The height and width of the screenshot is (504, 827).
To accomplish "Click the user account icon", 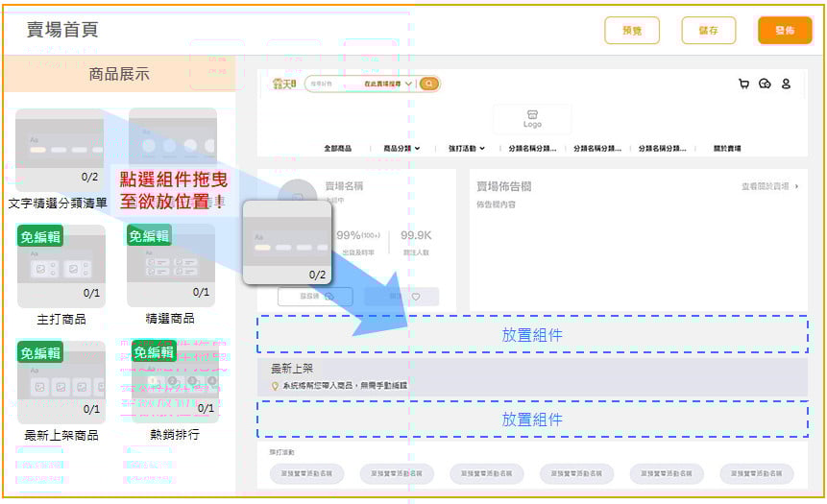I will point(786,84).
